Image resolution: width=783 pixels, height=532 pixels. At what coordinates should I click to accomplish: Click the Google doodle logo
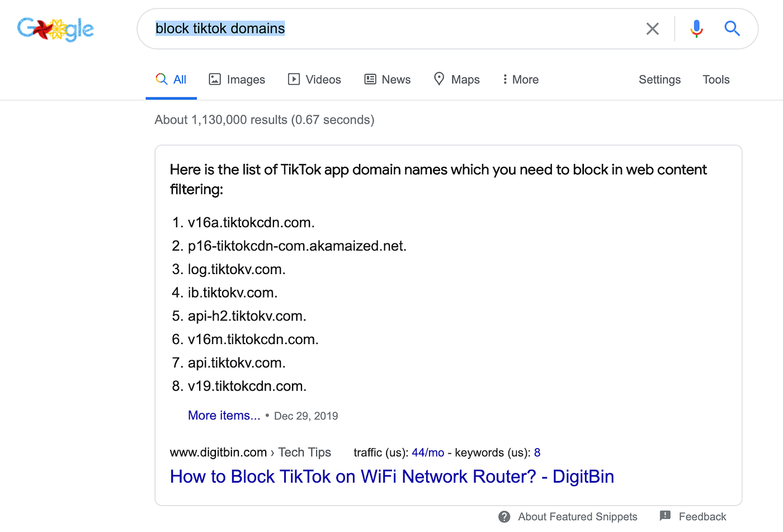(x=55, y=29)
